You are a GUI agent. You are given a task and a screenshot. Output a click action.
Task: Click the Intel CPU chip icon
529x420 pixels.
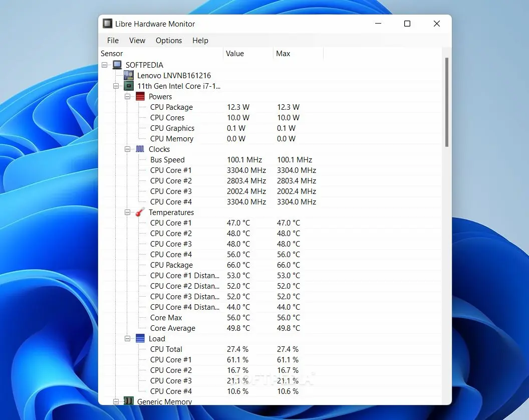(x=129, y=86)
